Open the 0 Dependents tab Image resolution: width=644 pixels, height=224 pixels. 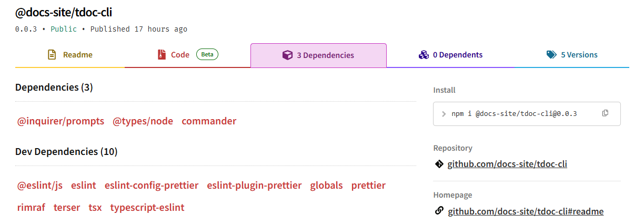pyautogui.click(x=450, y=55)
